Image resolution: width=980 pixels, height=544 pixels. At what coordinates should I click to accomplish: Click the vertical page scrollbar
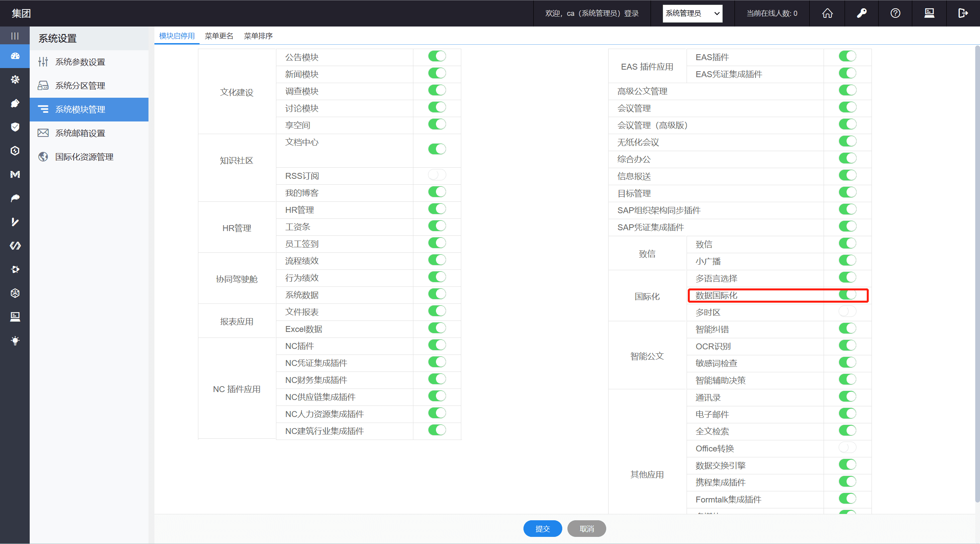(977, 273)
